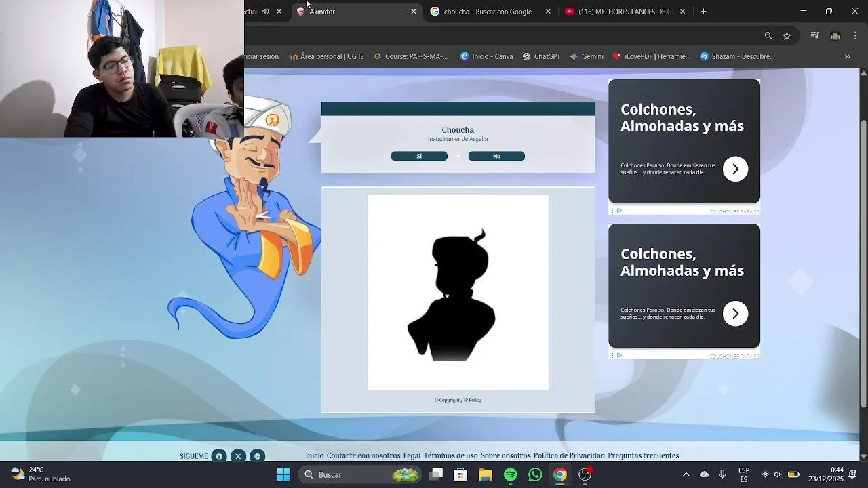Answer Sí to the Choucha guess
Image resolution: width=868 pixels, height=488 pixels.
coord(419,156)
